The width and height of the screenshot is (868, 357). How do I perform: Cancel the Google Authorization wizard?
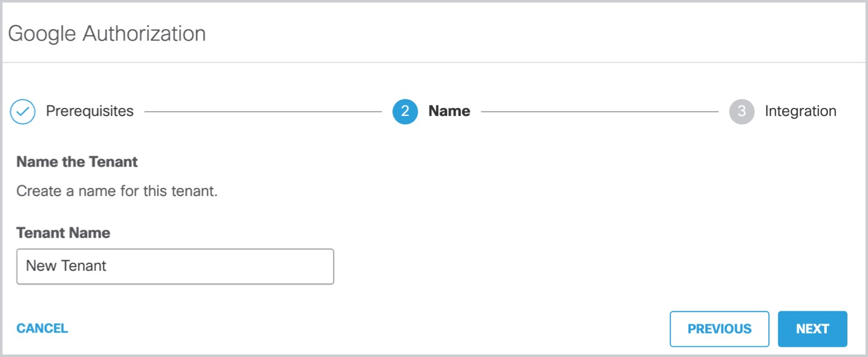[x=42, y=328]
